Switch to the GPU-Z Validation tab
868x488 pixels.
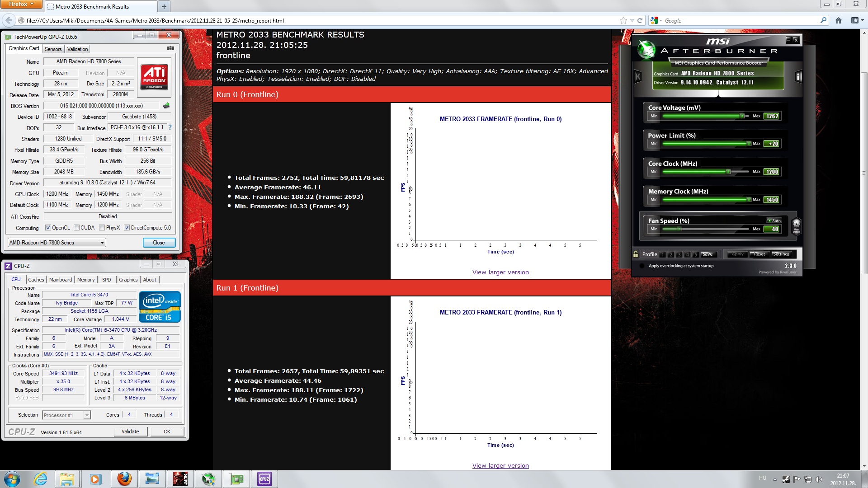[78, 49]
